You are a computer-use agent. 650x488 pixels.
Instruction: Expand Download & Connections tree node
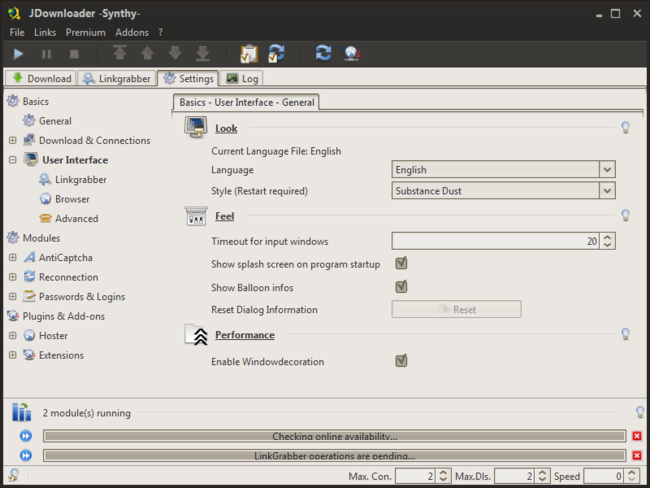[13, 140]
